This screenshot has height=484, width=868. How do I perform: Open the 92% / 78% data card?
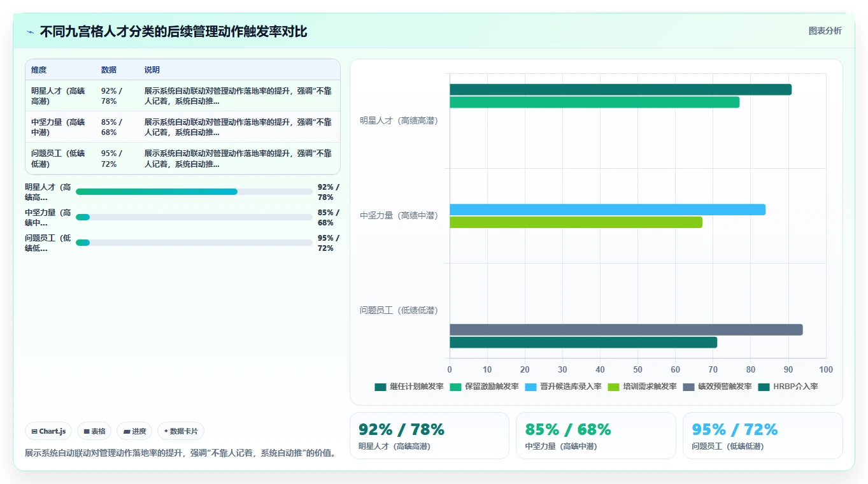[x=429, y=436]
